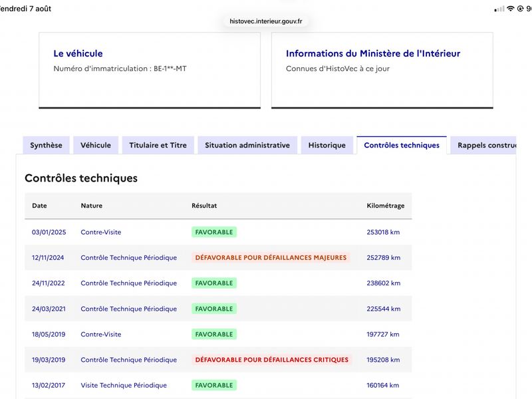
Task: Click FAVORABLE badge in 13/02/2017 row
Action: tap(214, 385)
